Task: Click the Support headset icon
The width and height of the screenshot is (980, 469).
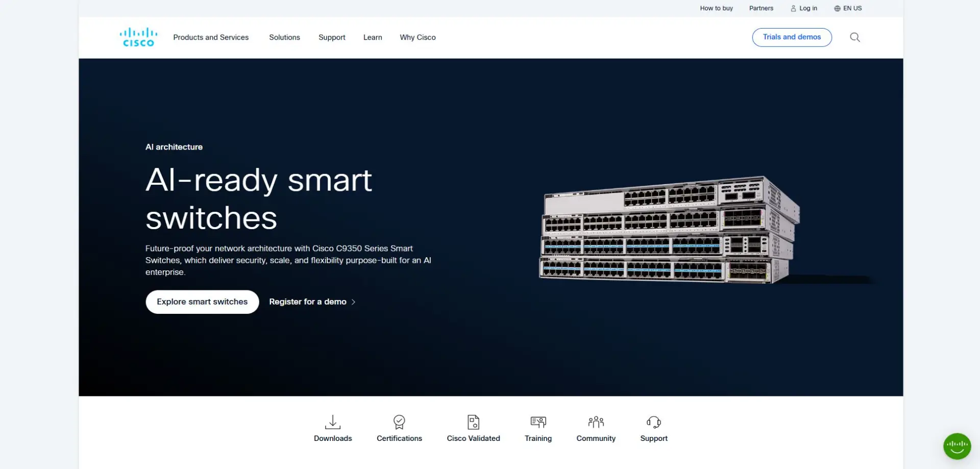Action: pyautogui.click(x=654, y=422)
